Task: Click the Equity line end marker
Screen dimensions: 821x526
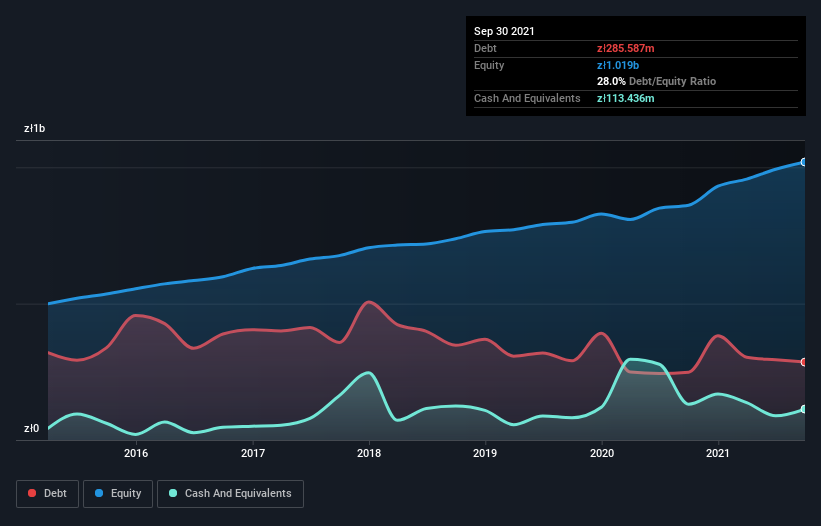Action: coord(804,162)
